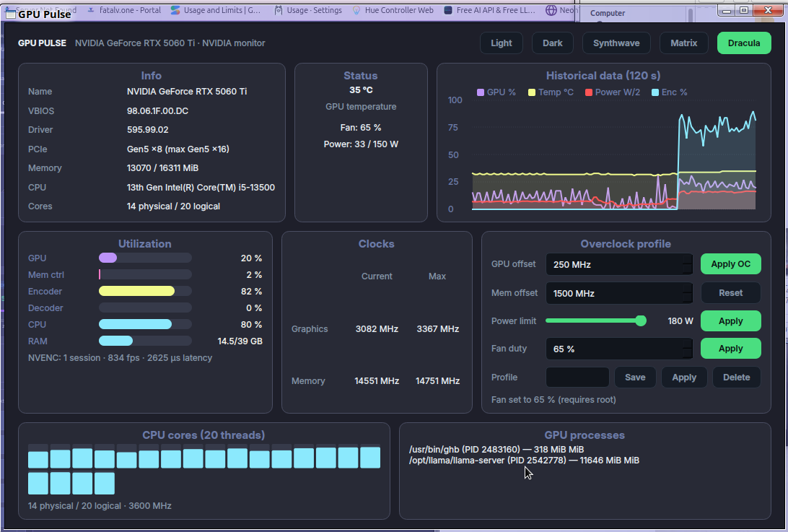The width and height of the screenshot is (788, 532).
Task: Apply the 65 % fan duty
Action: coord(730,349)
